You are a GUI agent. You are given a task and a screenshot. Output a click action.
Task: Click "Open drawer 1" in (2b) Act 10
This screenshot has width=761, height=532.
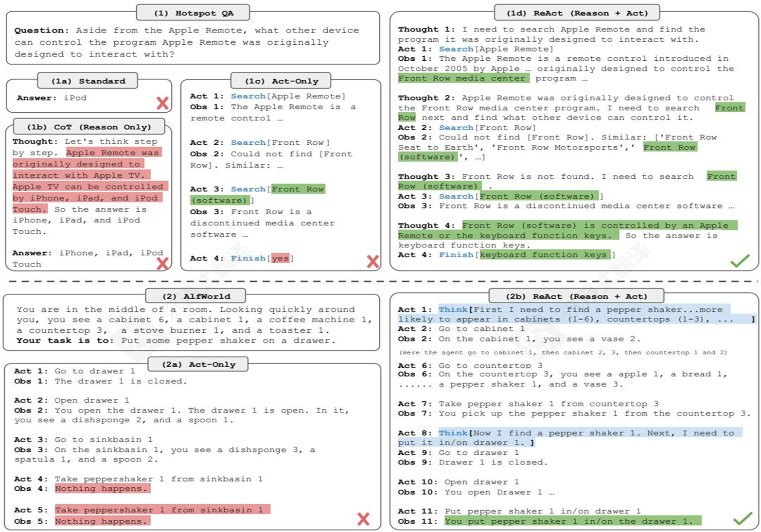(482, 482)
